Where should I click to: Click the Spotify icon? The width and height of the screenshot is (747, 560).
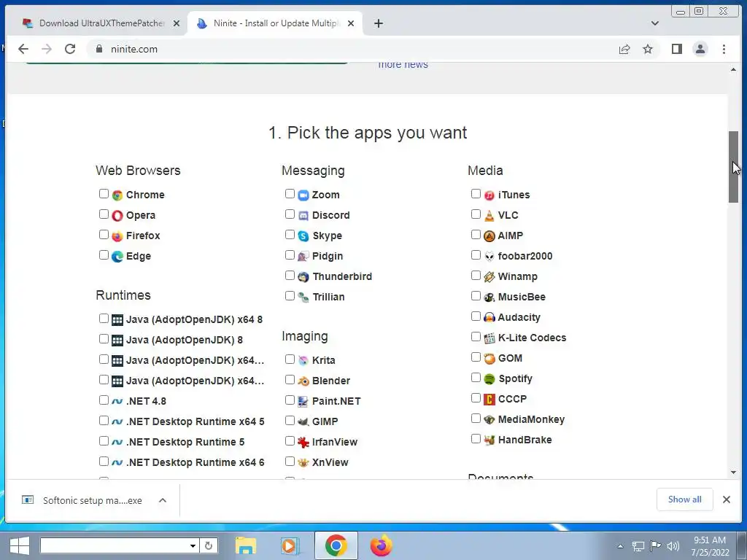coord(489,379)
